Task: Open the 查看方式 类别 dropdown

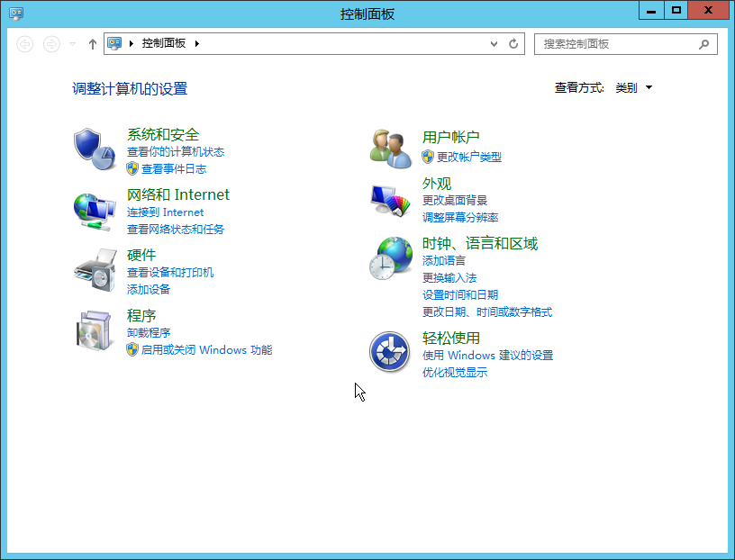Action: tap(634, 87)
